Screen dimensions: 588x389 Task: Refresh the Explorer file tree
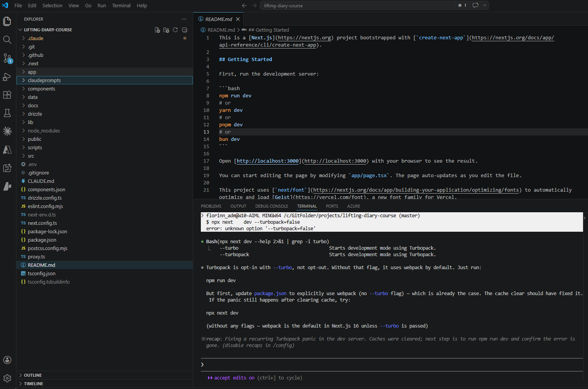click(175, 29)
